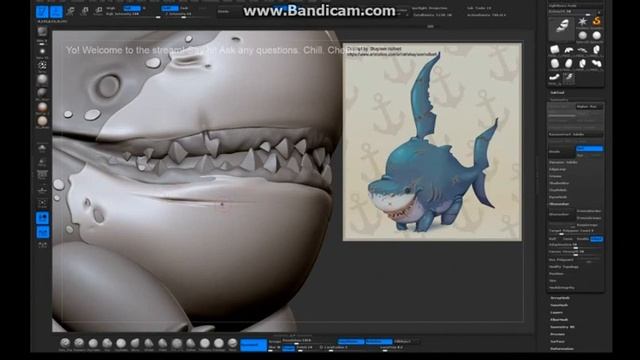This screenshot has height=360, width=640.
Task: Open the gray material sphere picker
Action: pos(42,79)
